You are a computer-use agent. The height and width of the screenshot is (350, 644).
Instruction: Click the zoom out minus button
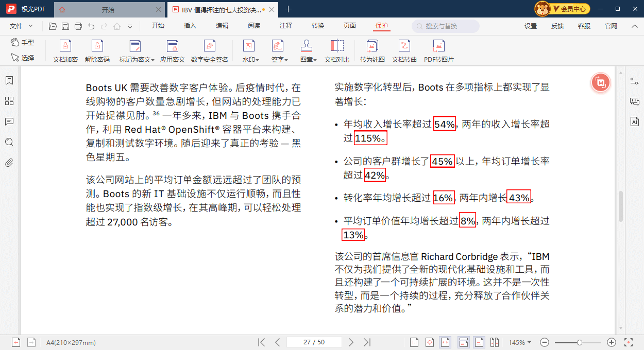(545, 342)
